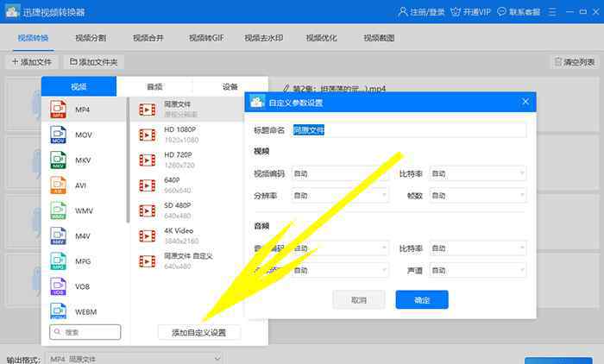
Task: Click the edit pencil next to the mp4 filename
Action: pos(286,89)
